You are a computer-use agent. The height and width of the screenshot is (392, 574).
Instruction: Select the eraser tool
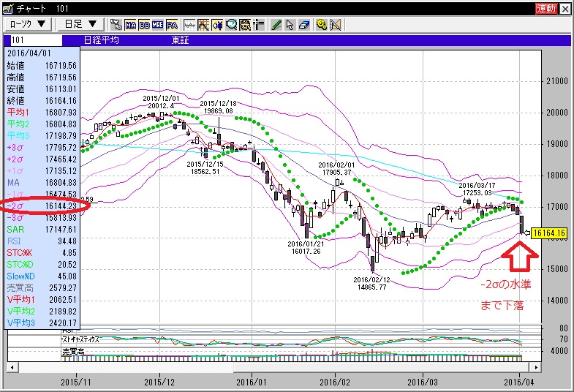pos(304,25)
